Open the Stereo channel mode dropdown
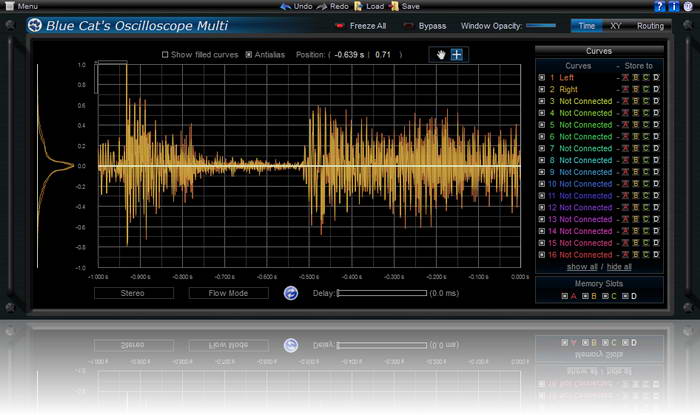700x415 pixels. pos(132,293)
